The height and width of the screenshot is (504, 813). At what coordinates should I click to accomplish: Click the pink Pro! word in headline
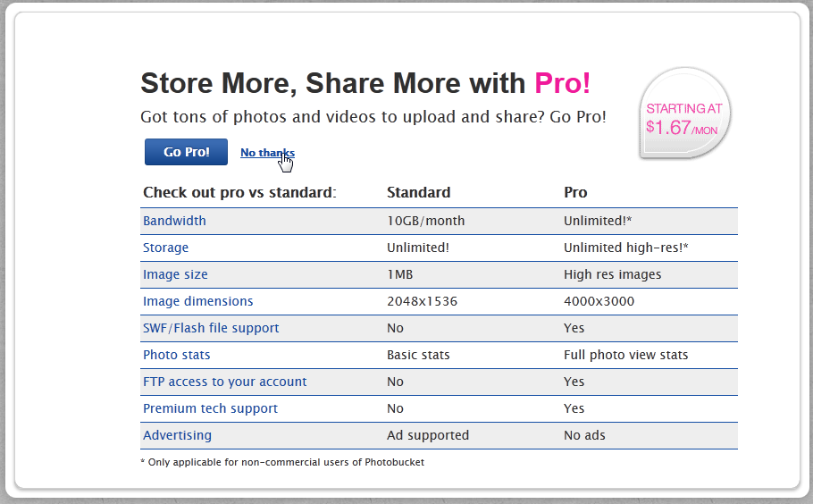click(562, 83)
